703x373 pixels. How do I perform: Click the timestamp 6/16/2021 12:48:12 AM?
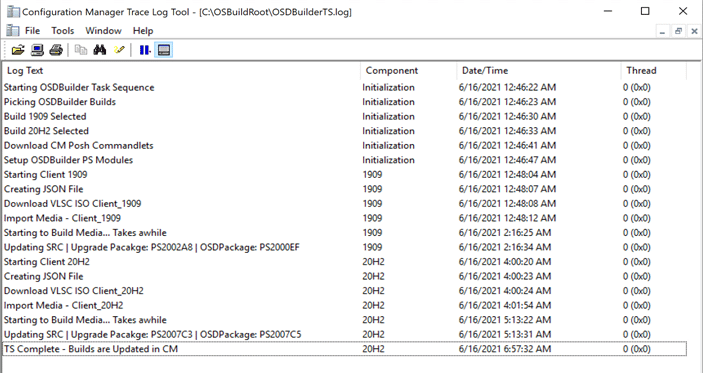(x=507, y=218)
